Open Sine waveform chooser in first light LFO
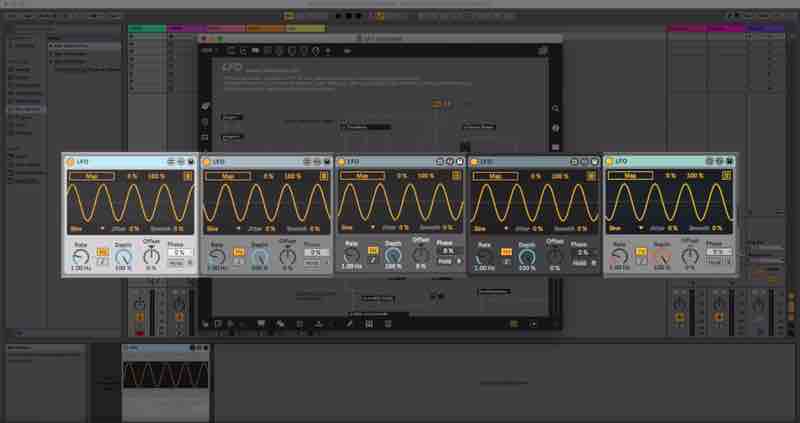The height and width of the screenshot is (423, 800). [87, 229]
